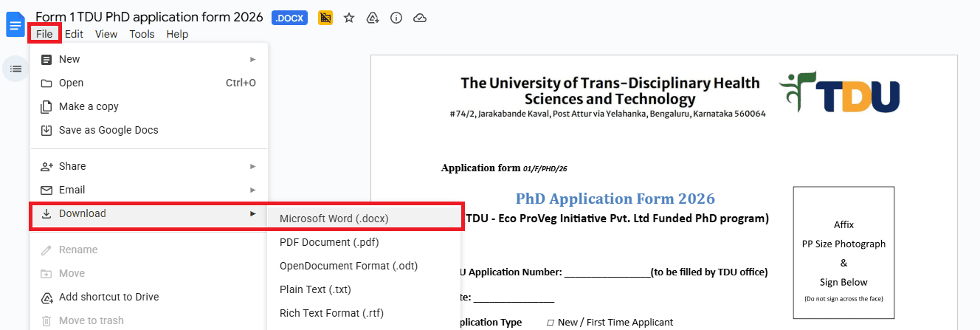Expand the Share submenu arrow
This screenshot has width=980, height=330.
click(x=253, y=166)
